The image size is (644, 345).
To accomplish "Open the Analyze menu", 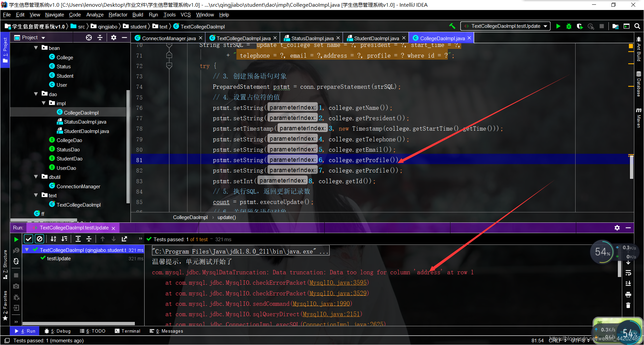I will coord(95,15).
